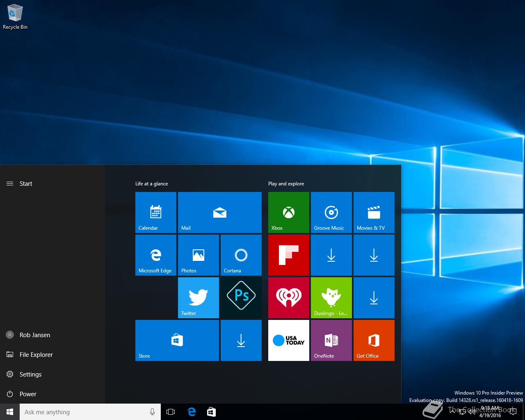This screenshot has width=525, height=420.
Task: Open the red Flipboard tile
Action: pyautogui.click(x=289, y=255)
